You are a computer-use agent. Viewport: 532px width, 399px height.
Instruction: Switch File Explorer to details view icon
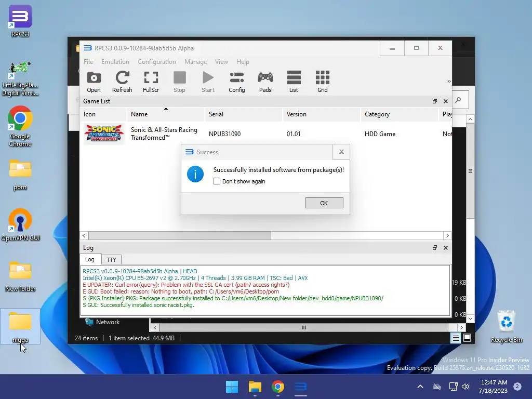(456, 338)
